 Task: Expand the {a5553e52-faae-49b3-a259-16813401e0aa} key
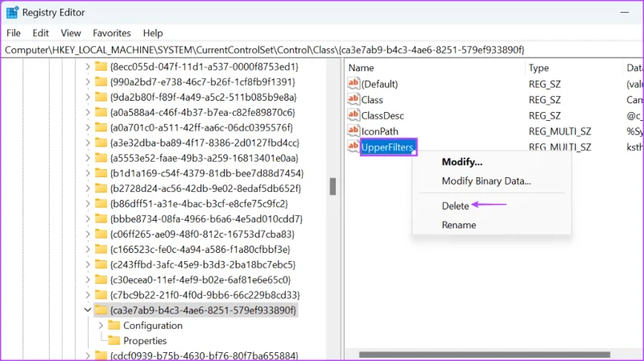[88, 158]
